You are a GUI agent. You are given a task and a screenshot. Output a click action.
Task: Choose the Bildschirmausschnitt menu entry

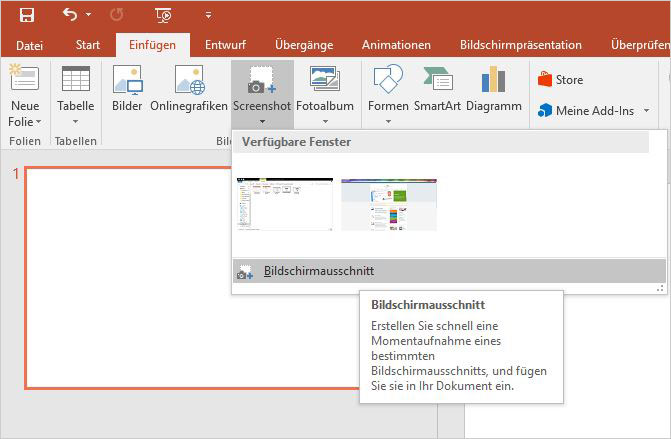click(x=449, y=271)
